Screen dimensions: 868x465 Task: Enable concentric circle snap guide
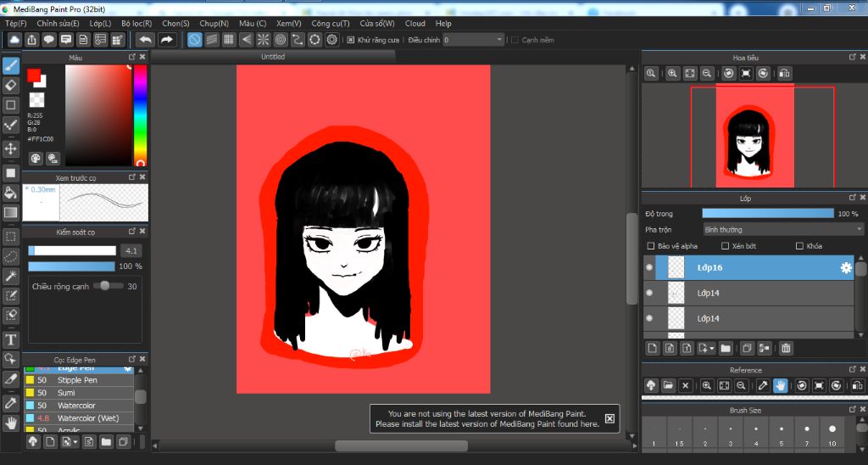[281, 39]
